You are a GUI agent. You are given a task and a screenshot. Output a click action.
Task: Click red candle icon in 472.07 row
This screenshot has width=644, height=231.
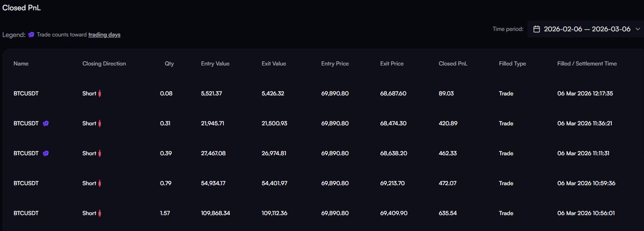(100, 183)
